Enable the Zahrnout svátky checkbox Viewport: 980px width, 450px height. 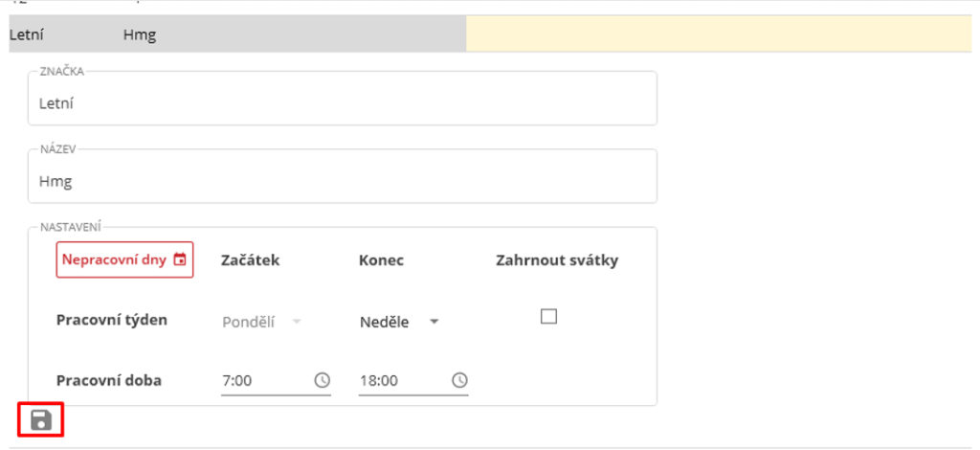[548, 317]
